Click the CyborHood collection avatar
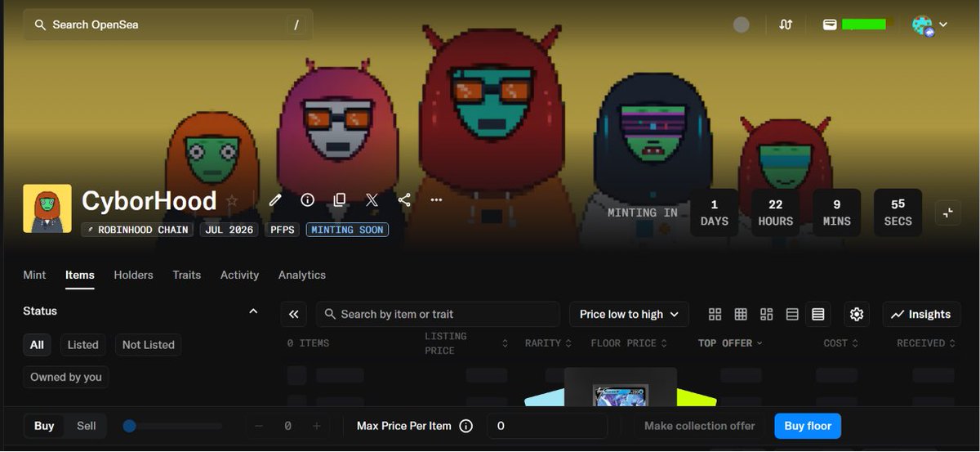The image size is (980, 452). 47,208
